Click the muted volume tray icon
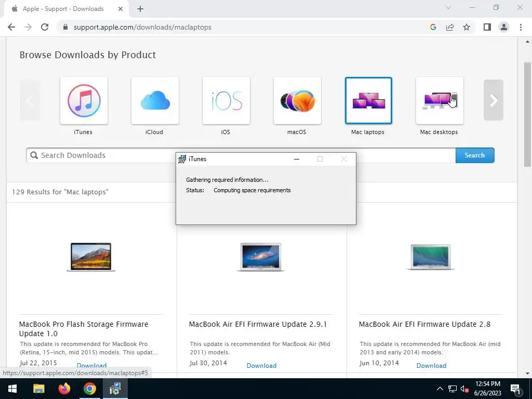The width and height of the screenshot is (532, 399). (464, 389)
